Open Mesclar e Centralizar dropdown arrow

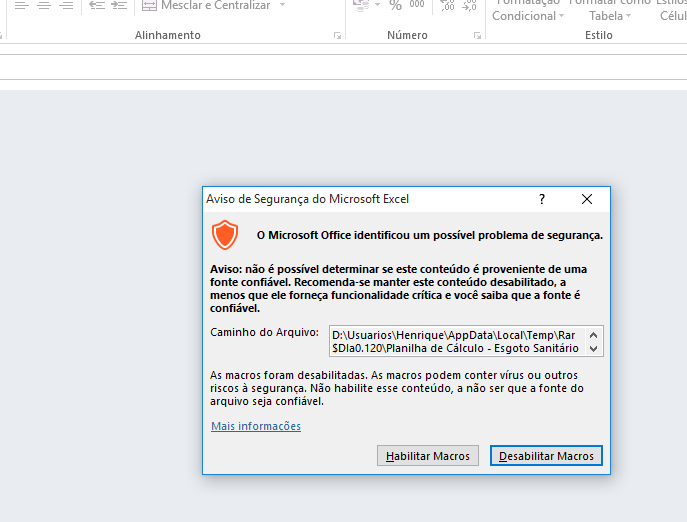click(x=283, y=5)
